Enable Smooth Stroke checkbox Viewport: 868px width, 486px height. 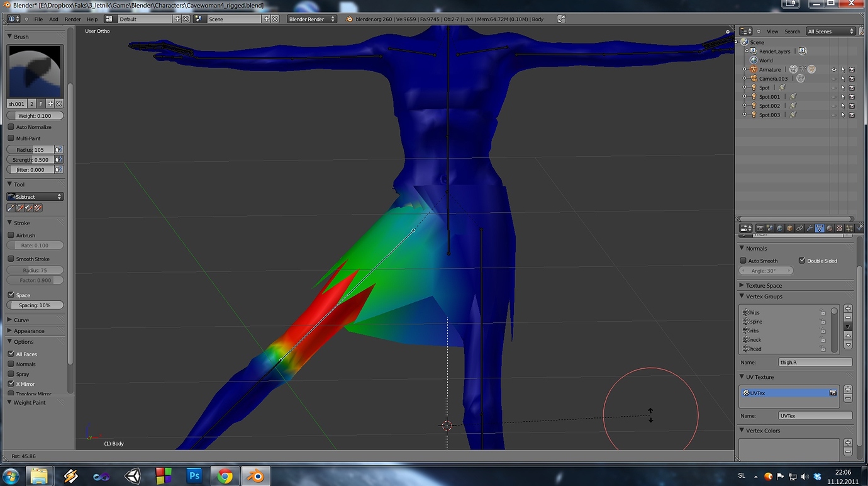[11, 259]
